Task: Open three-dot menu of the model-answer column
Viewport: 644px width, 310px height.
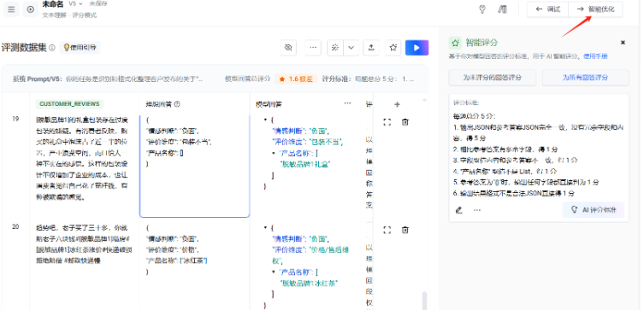Action: [347, 103]
